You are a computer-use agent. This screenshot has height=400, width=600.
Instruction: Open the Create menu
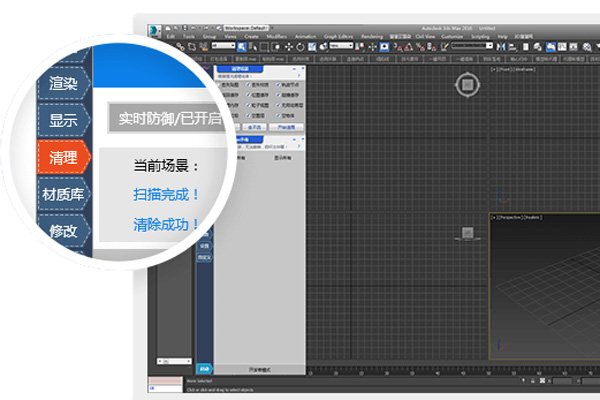coord(251,36)
